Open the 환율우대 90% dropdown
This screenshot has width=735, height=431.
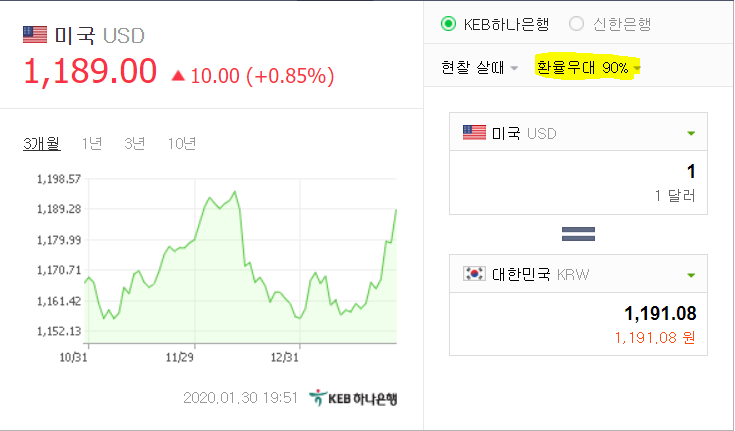coord(588,68)
